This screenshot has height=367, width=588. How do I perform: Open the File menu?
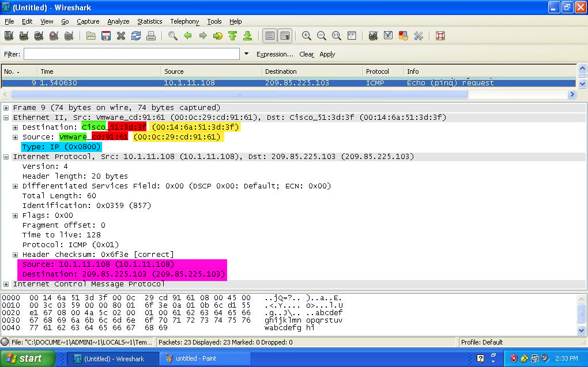(9, 21)
